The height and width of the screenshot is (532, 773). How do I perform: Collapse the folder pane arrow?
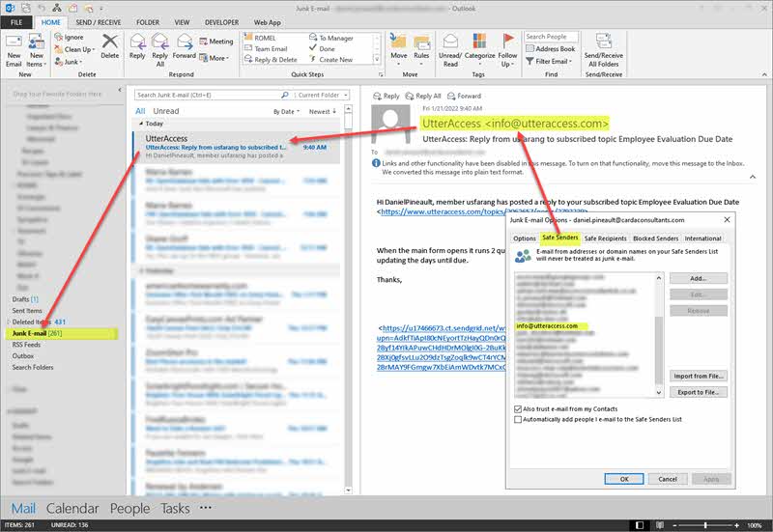point(120,90)
